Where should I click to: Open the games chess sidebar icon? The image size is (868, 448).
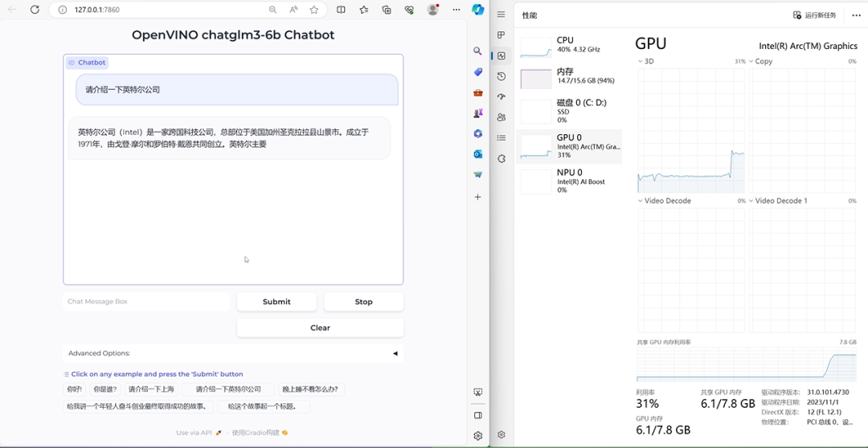477,113
